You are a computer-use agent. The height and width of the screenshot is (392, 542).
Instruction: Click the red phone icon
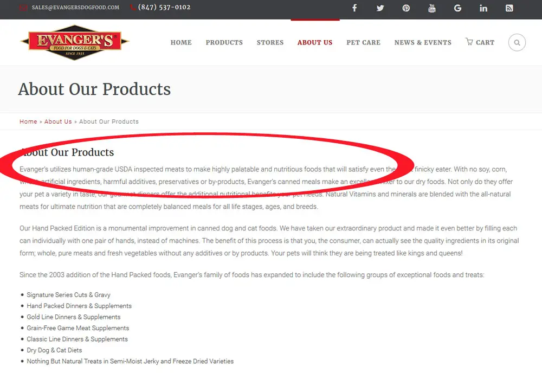pyautogui.click(x=133, y=7)
